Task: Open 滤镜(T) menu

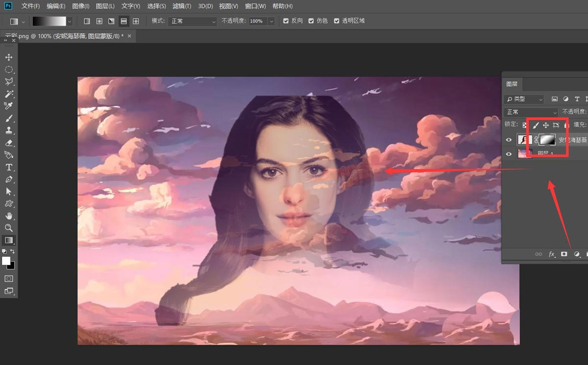Action: point(182,6)
